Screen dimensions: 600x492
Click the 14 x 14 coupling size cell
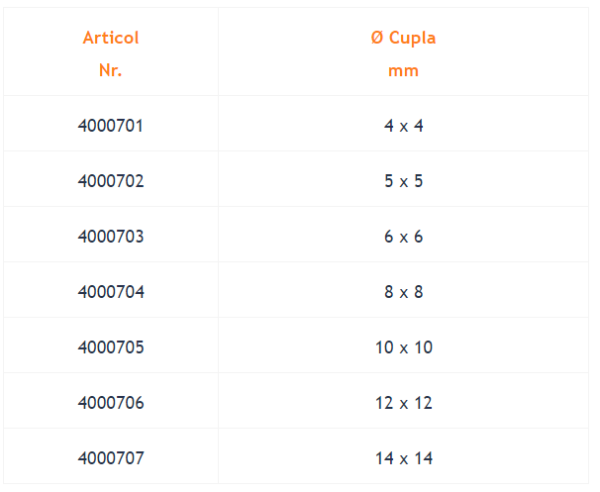[x=404, y=458]
